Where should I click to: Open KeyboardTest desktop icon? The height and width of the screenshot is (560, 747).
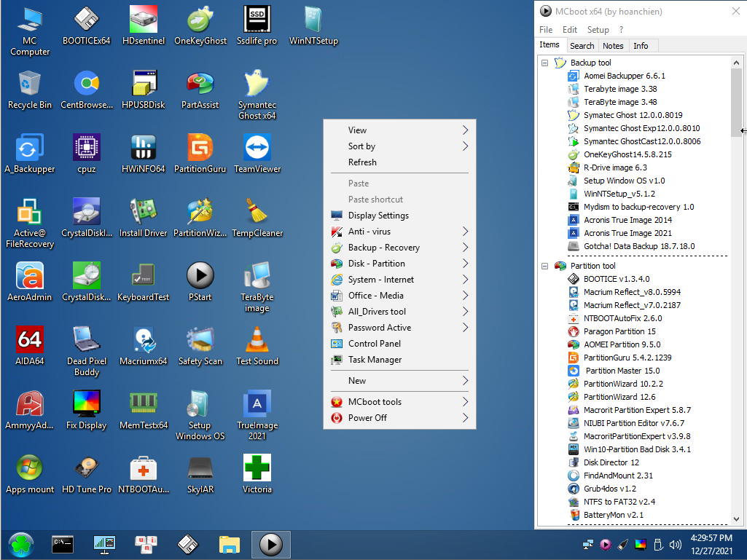(x=144, y=282)
